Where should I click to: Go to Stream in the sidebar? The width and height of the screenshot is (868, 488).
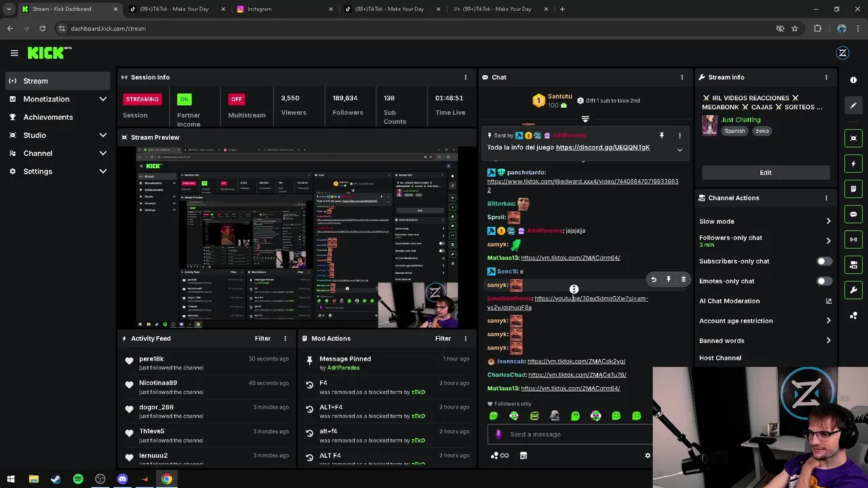[x=58, y=81]
